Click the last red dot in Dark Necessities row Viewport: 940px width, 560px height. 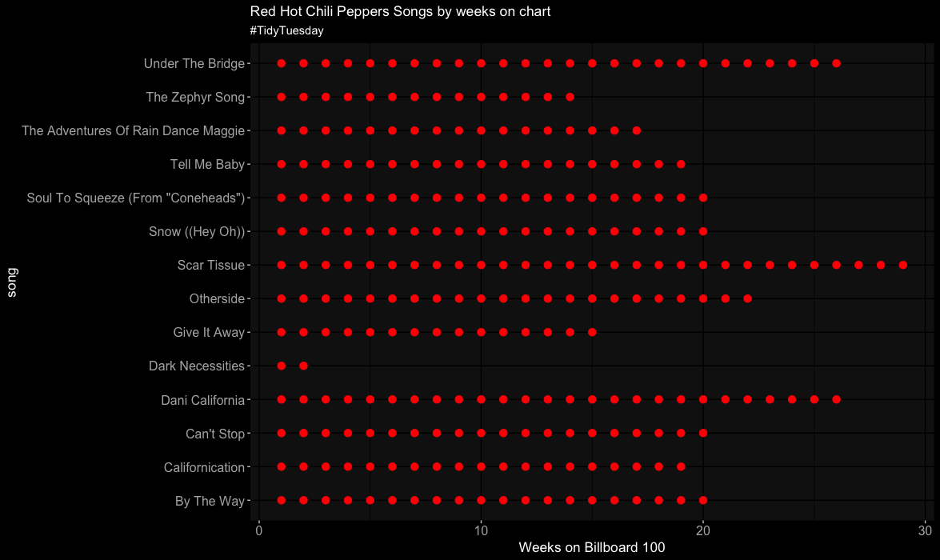[303, 366]
